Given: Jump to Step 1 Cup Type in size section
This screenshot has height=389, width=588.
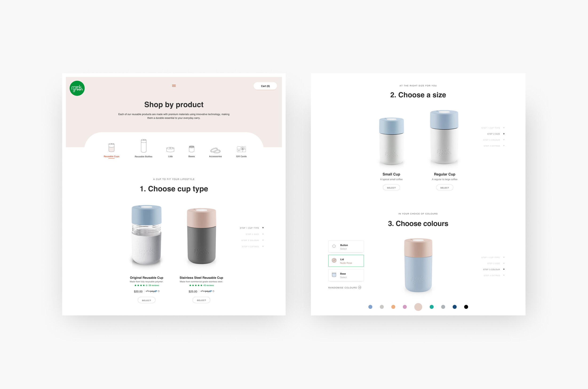Looking at the screenshot, I should (x=493, y=128).
